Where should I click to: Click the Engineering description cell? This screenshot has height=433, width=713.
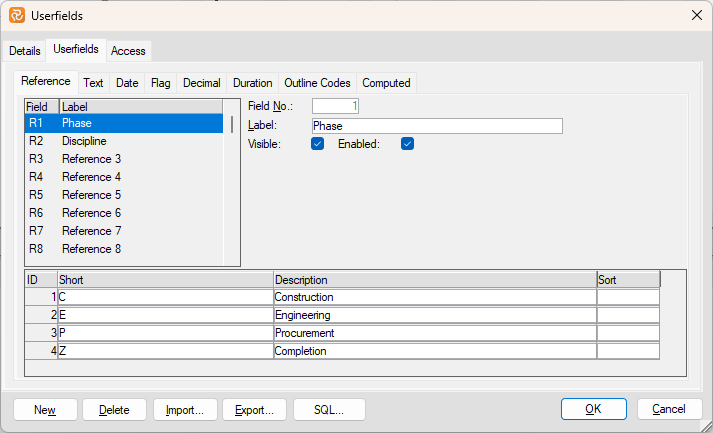pos(434,315)
